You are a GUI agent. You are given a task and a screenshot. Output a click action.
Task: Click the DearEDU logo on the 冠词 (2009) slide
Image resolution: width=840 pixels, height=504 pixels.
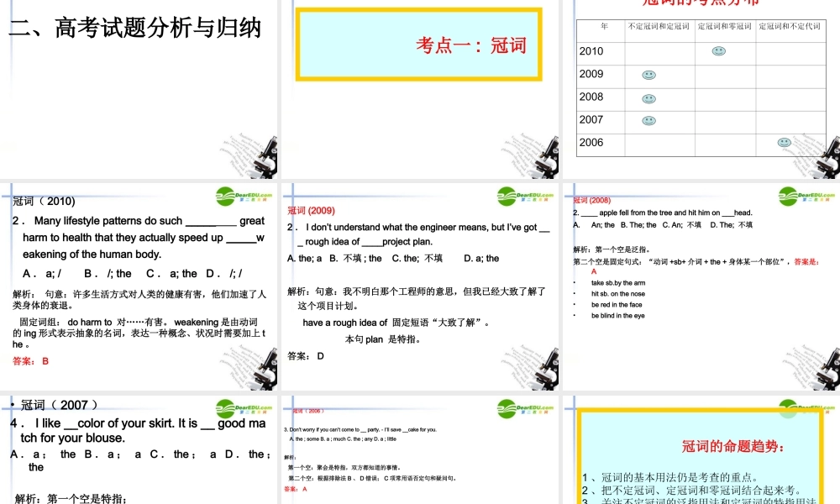[x=525, y=197]
